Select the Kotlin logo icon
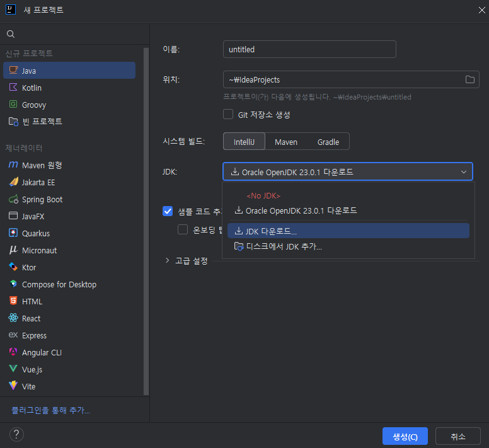The height and width of the screenshot is (448, 489). tap(13, 88)
